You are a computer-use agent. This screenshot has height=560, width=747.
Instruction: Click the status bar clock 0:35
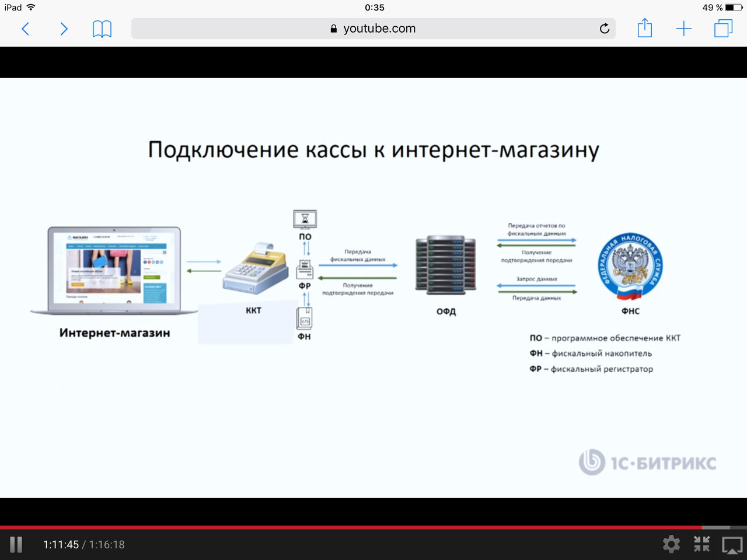point(375,8)
